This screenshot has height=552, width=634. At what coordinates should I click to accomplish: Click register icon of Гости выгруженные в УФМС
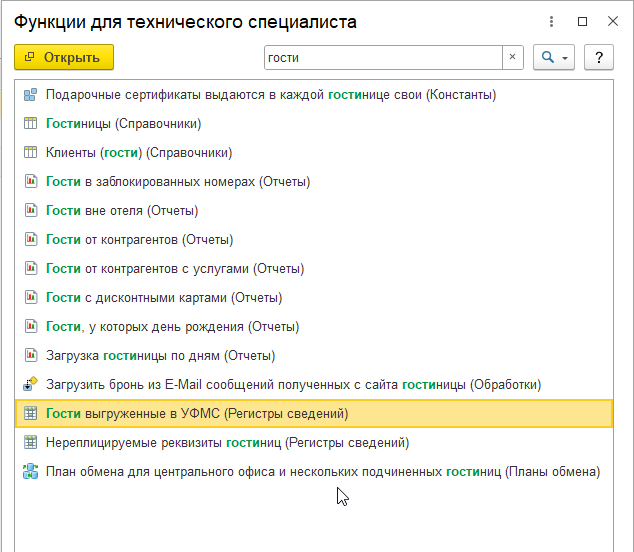(x=30, y=413)
